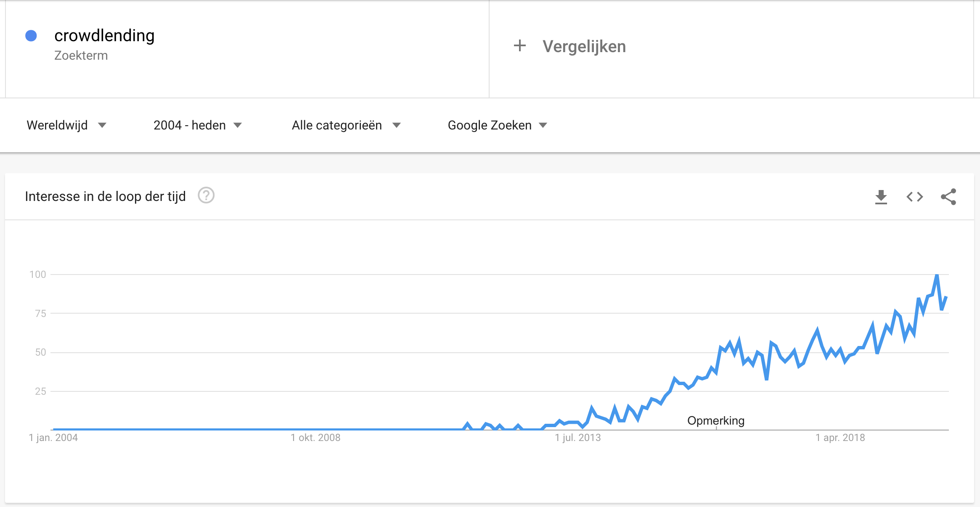The height and width of the screenshot is (507, 980).
Task: Click the Vergelijken compare field
Action: point(731,49)
